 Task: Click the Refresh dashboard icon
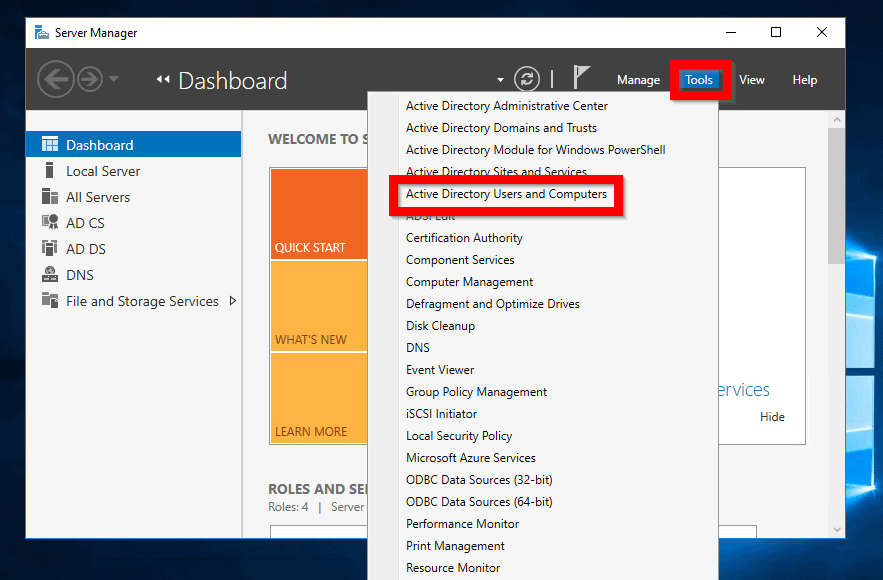pos(527,79)
